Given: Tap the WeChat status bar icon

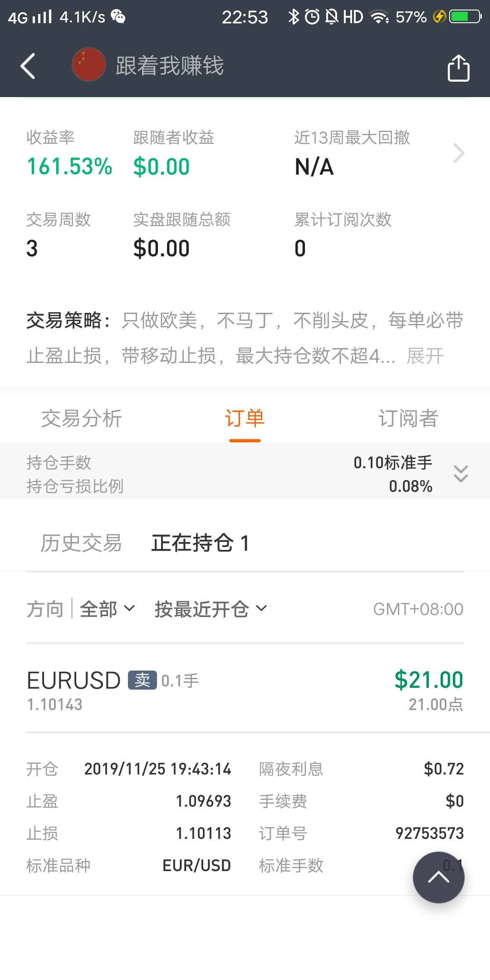Looking at the screenshot, I should pos(118,17).
